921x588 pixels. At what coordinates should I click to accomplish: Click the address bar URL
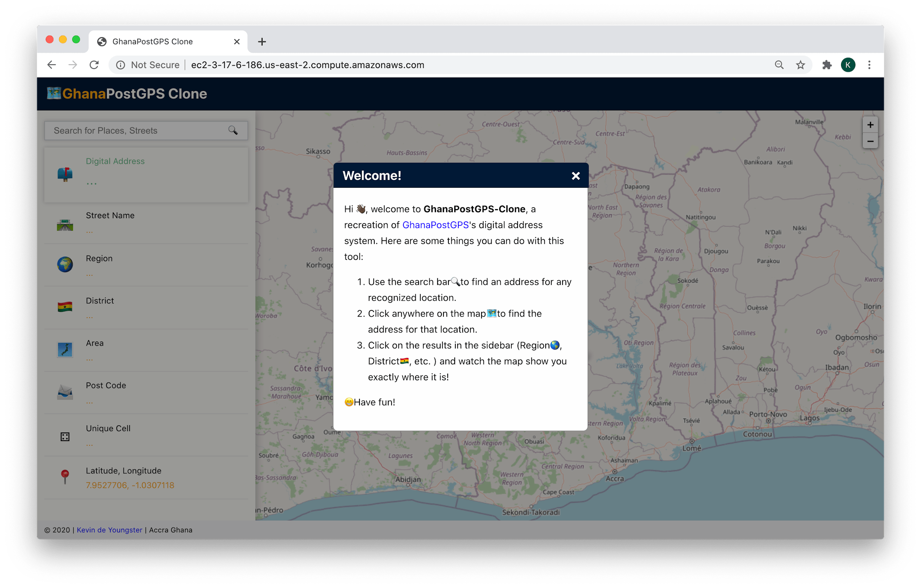coord(308,65)
